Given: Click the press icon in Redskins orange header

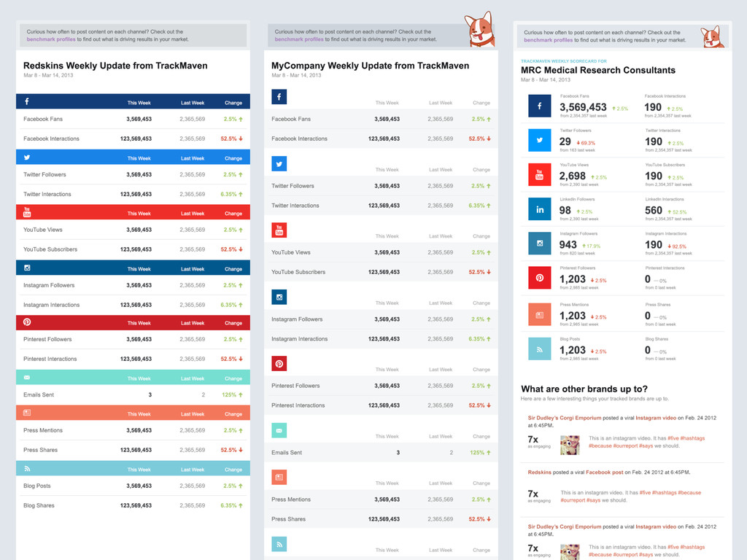Looking at the screenshot, I should tap(27, 413).
